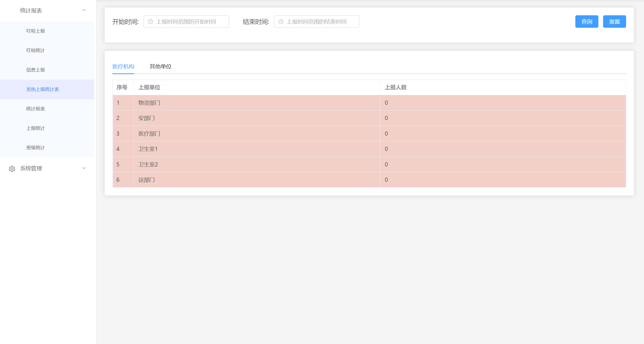
Task: Click the 开始时间: label
Action: pyautogui.click(x=126, y=22)
